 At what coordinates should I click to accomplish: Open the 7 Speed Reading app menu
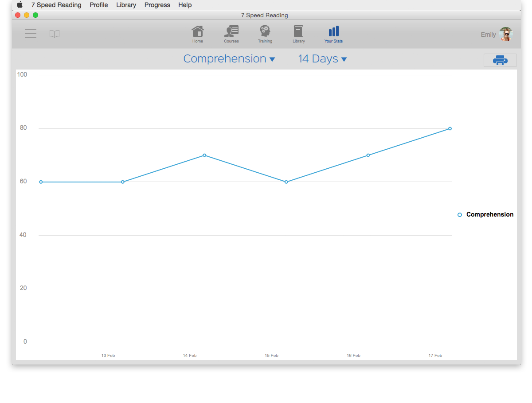tap(56, 5)
